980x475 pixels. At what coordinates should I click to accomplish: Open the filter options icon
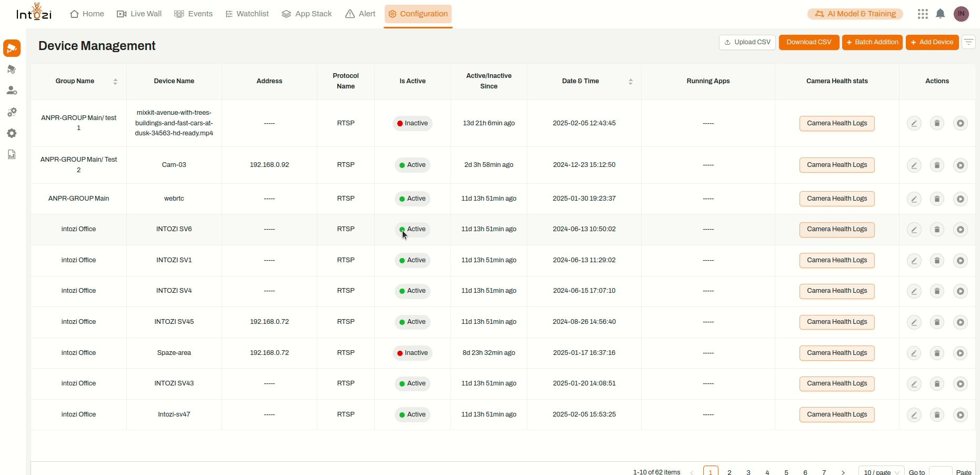[968, 42]
